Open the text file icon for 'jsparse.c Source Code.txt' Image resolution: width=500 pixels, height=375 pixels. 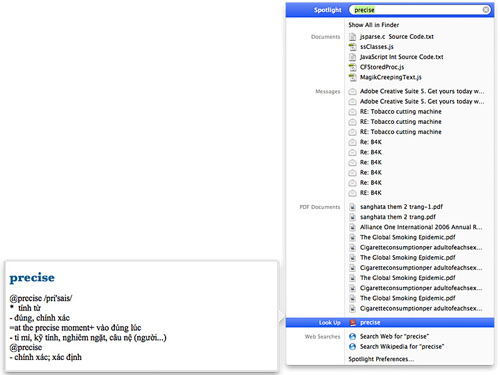pyautogui.click(x=352, y=37)
